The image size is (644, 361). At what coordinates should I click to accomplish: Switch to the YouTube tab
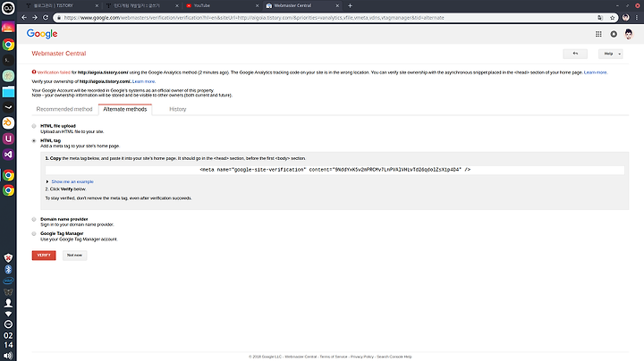coord(222,5)
